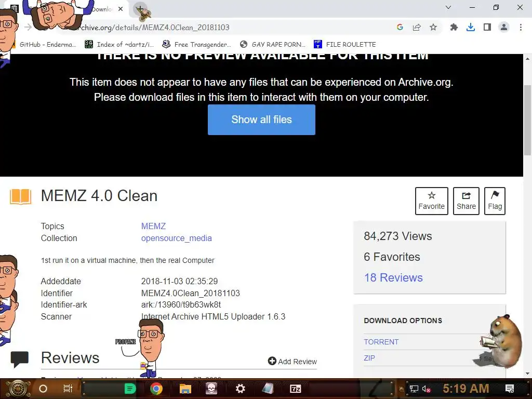Viewport: 532px width, 399px height.
Task: Jump to the 18 Reviews link
Action: coord(393,277)
